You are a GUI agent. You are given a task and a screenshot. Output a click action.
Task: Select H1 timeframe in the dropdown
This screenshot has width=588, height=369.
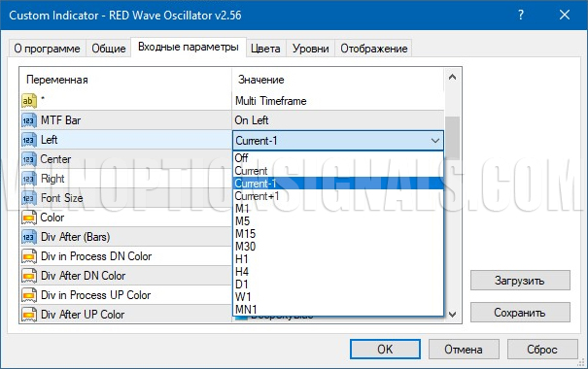click(x=338, y=259)
